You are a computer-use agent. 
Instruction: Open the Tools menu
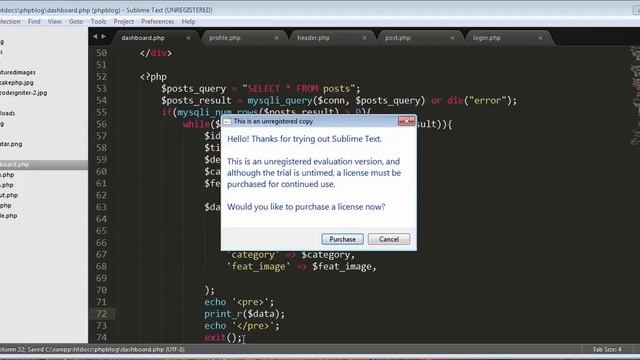(98, 22)
